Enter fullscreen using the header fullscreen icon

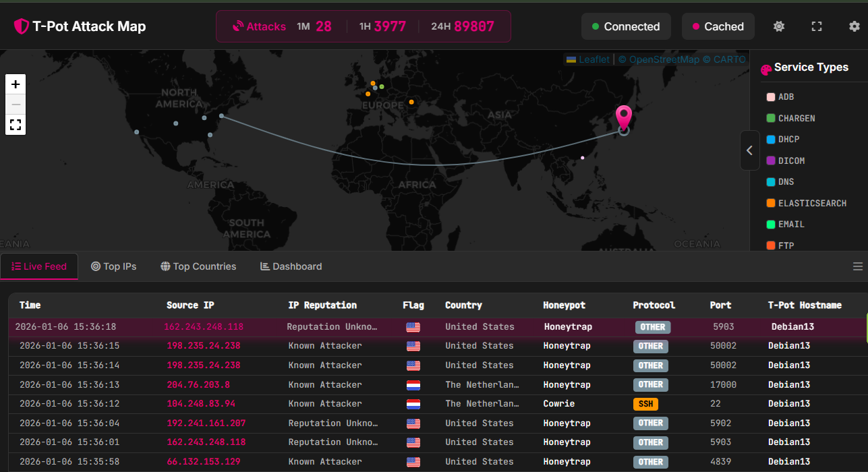[817, 26]
